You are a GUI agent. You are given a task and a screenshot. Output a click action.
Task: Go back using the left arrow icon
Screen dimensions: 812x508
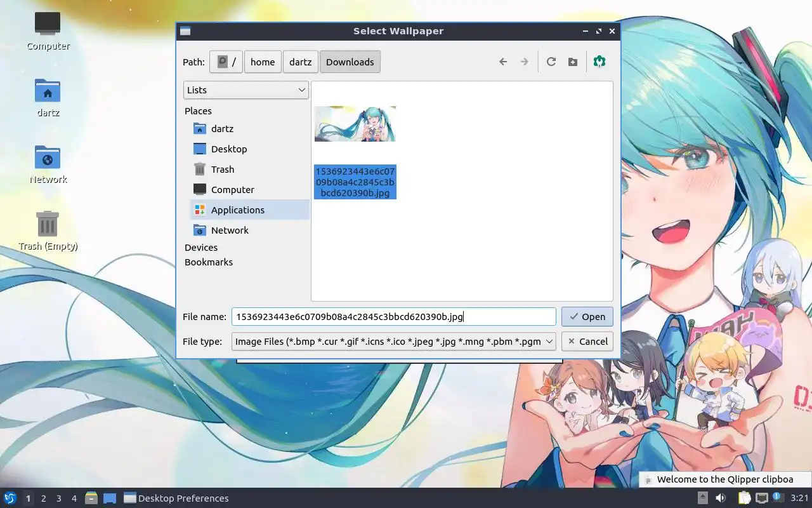tap(503, 62)
